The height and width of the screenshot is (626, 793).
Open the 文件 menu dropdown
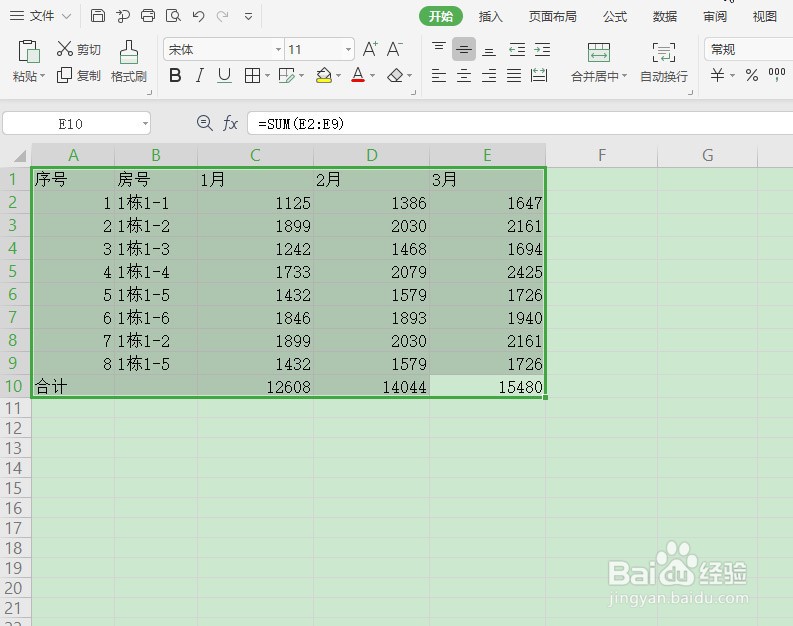pyautogui.click(x=40, y=16)
